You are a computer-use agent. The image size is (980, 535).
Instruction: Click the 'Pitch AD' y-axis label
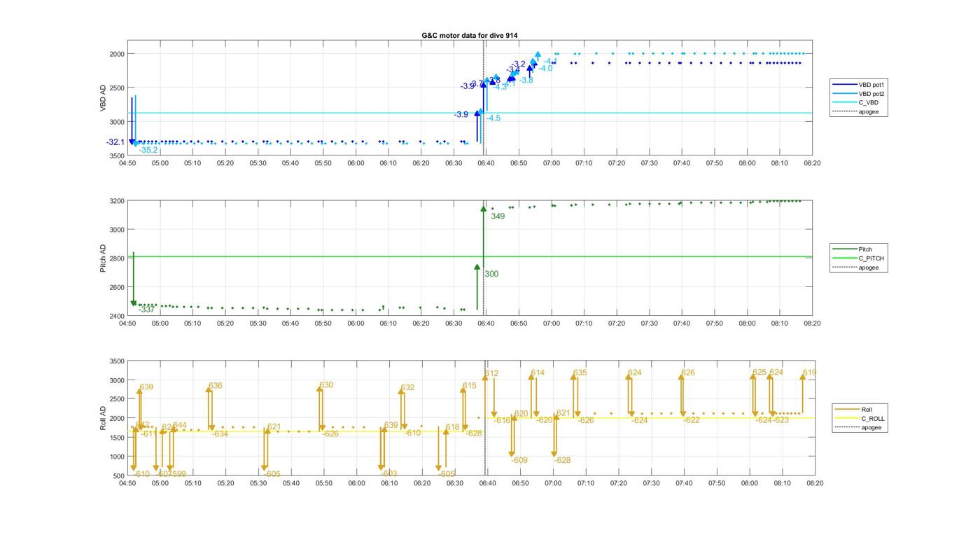104,258
